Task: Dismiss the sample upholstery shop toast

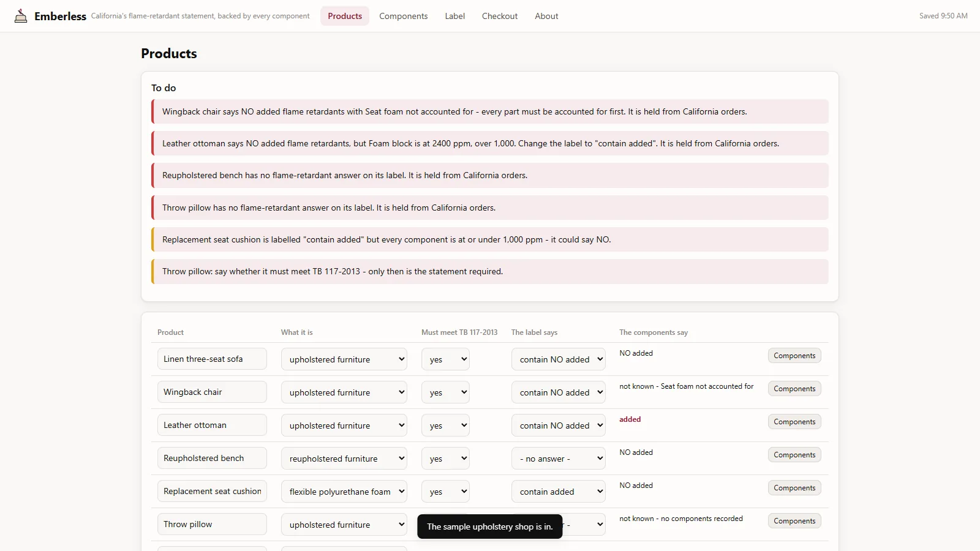Action: coord(490,527)
